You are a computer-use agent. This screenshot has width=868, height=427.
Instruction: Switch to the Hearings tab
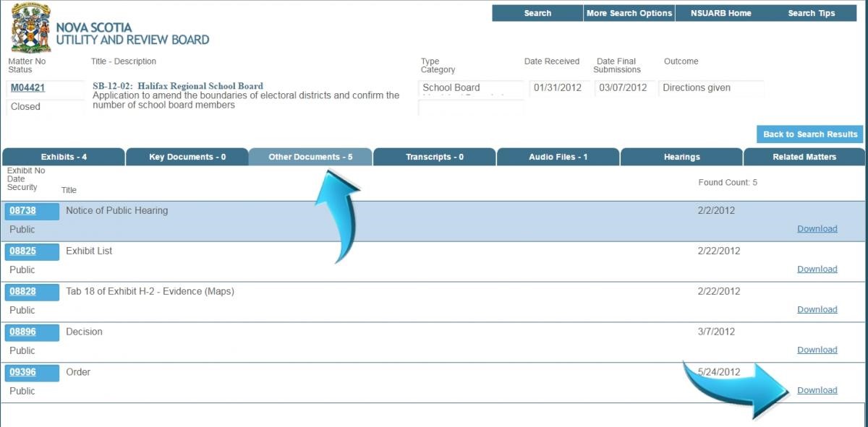[x=681, y=157]
